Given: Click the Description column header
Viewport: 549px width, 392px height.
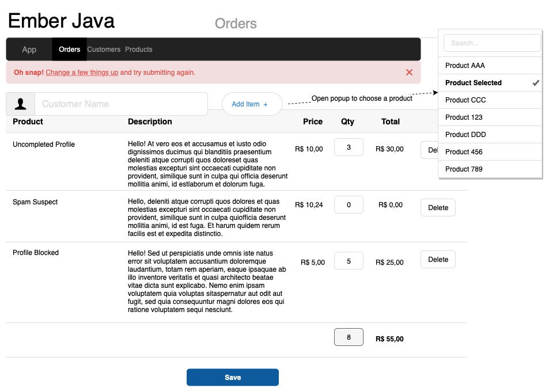Looking at the screenshot, I should tap(150, 121).
